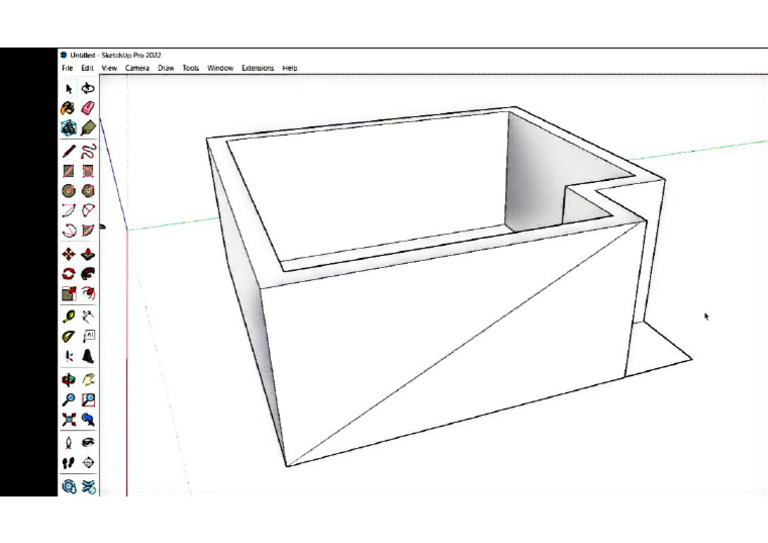Open the File menu
Viewport: 768px width, 543px height.
[x=68, y=68]
